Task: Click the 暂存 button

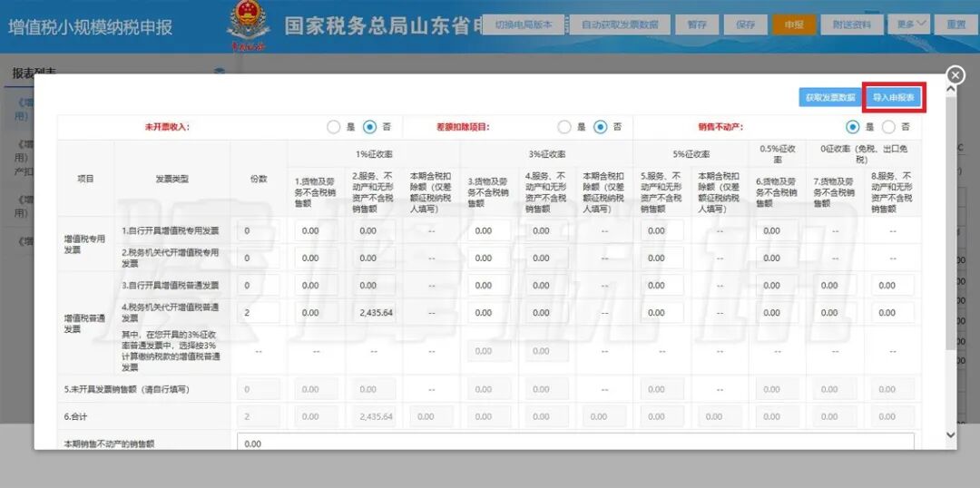Action: [x=697, y=24]
